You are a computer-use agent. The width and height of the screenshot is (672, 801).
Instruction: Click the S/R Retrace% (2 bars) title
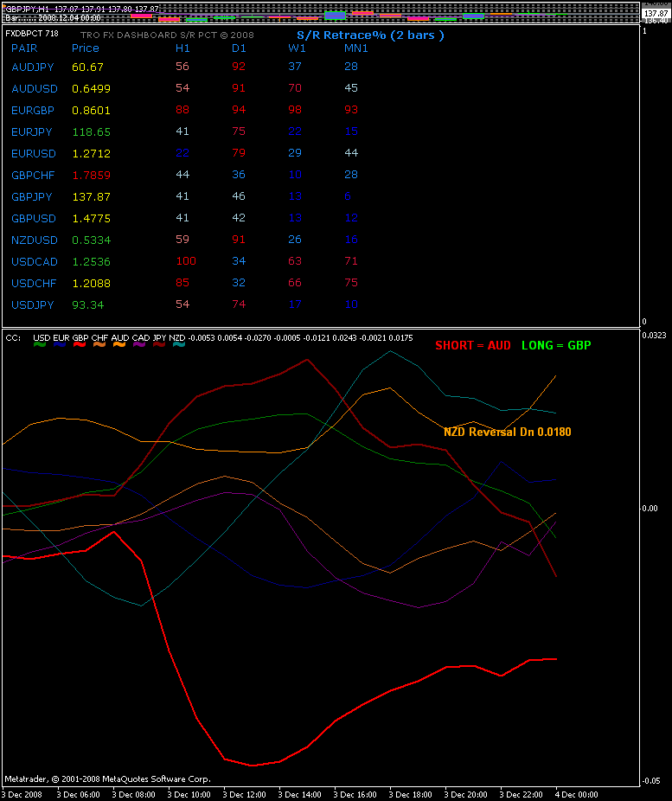[x=370, y=35]
